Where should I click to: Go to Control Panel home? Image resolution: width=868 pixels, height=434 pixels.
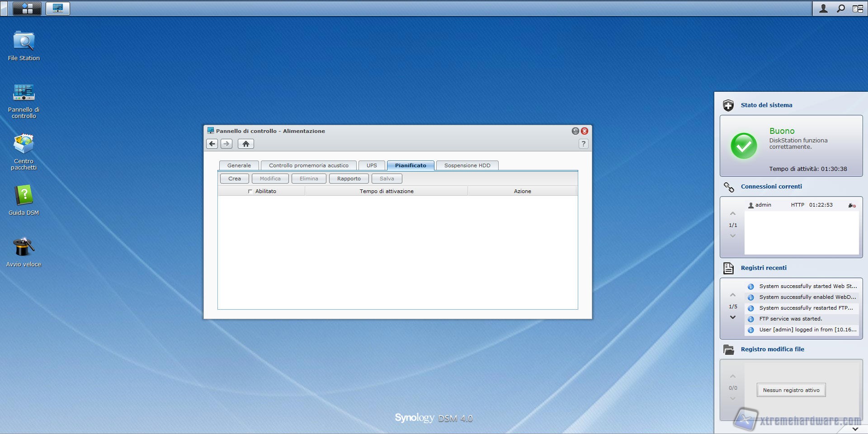click(x=245, y=144)
